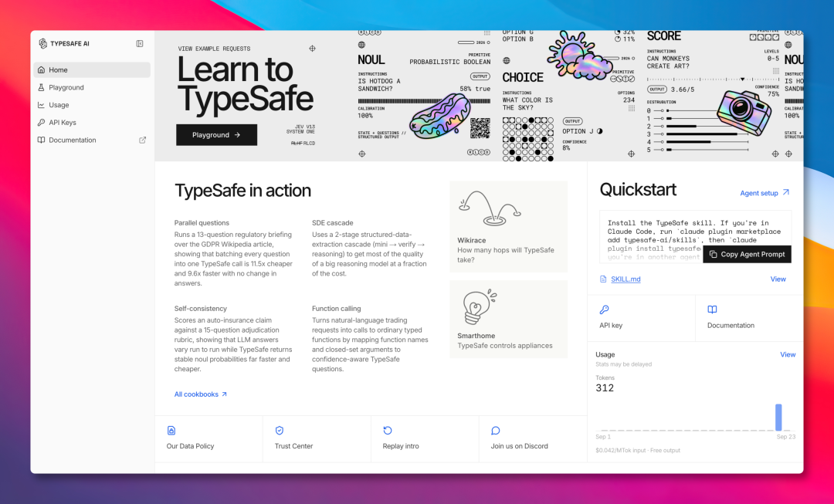Open Playground in the sidebar
The width and height of the screenshot is (834, 504).
tap(92, 87)
